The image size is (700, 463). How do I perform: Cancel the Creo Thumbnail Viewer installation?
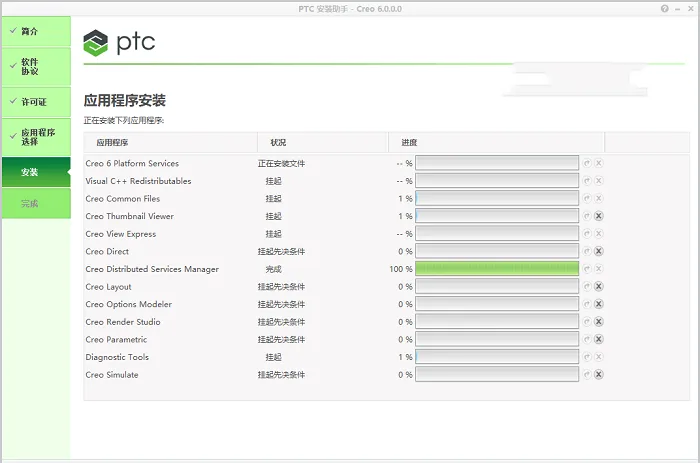click(599, 216)
